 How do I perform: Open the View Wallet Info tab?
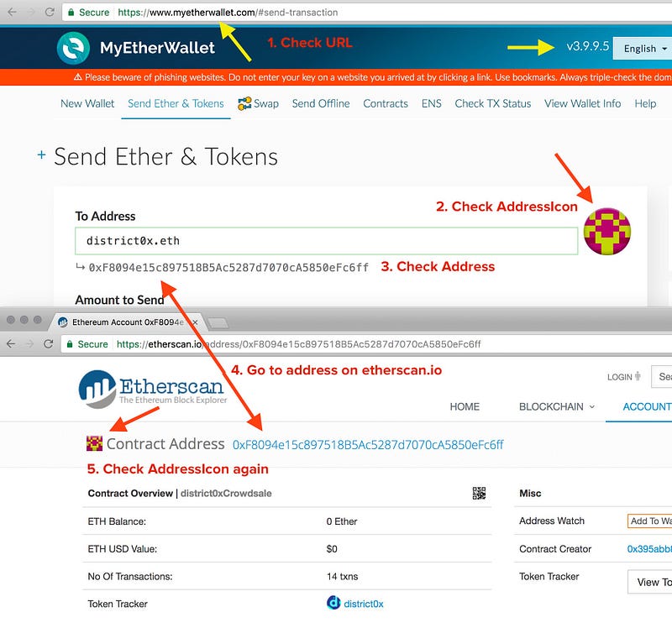(x=582, y=103)
